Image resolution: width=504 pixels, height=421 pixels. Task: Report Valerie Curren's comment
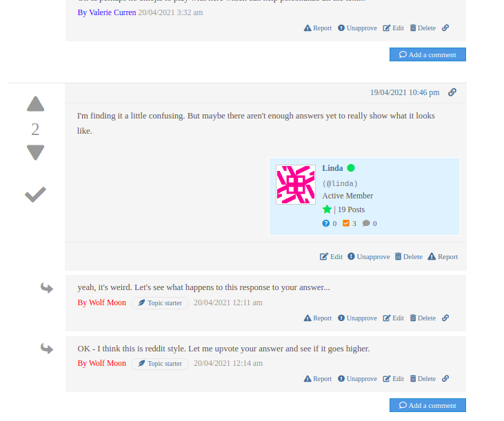(318, 28)
